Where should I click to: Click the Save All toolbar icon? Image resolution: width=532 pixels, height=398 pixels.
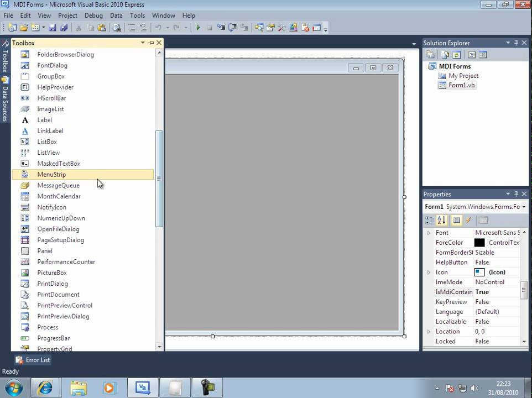click(64, 28)
